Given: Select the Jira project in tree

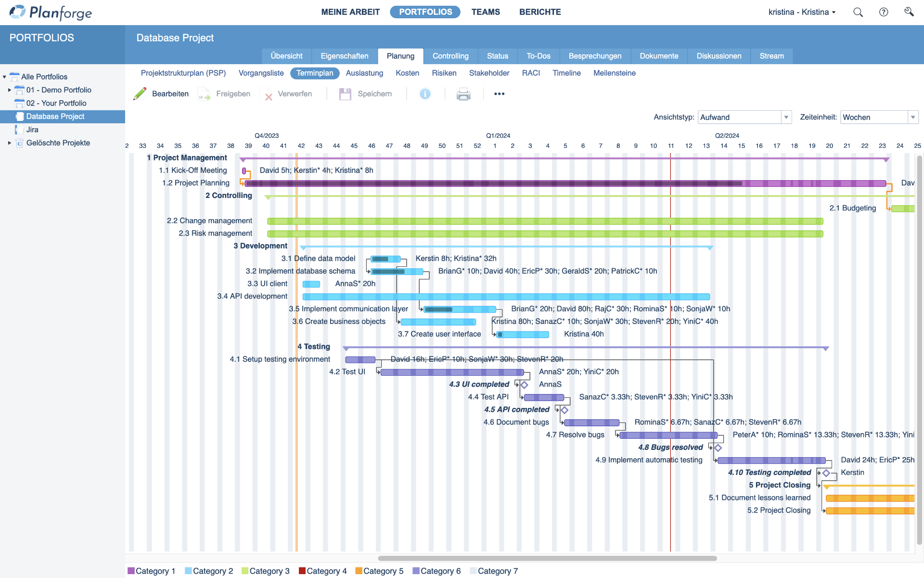Looking at the screenshot, I should coord(32,130).
